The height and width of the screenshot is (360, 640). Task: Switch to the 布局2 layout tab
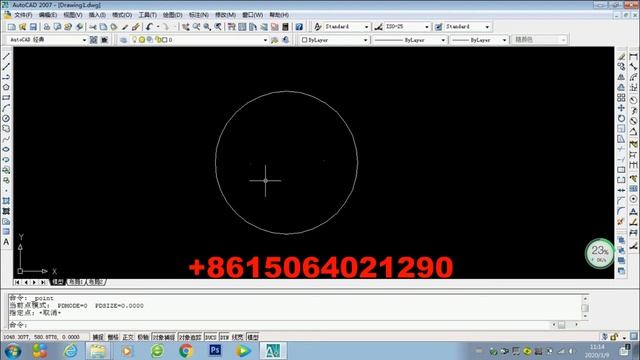coord(96,282)
